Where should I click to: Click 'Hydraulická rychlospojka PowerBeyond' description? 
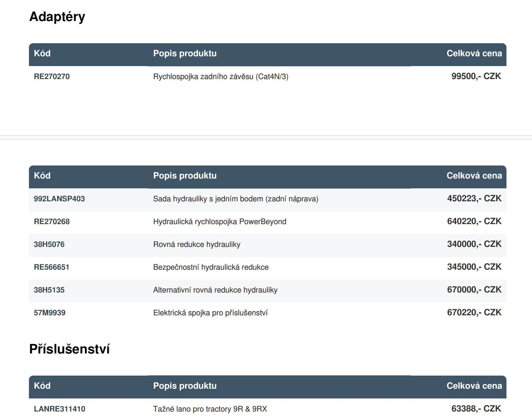coord(220,221)
